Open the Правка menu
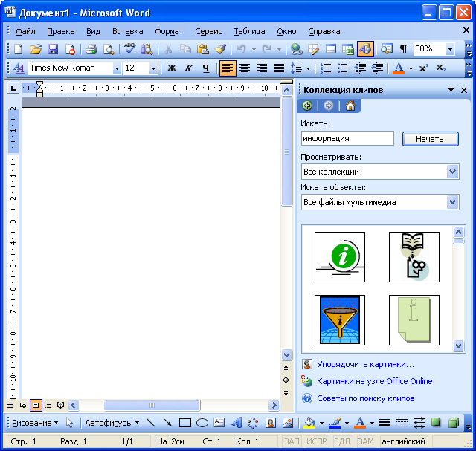 [x=61, y=31]
